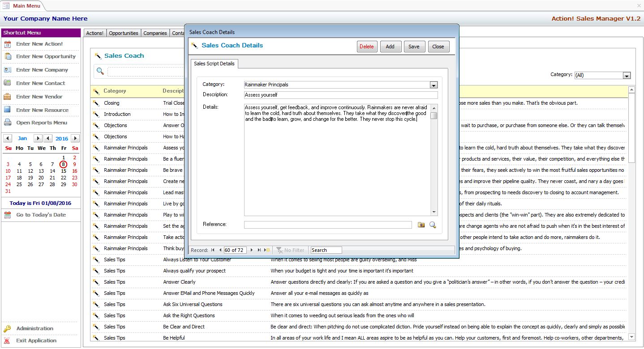The width and height of the screenshot is (644, 349).
Task: Jump to the first record in navigator
Action: (213, 250)
